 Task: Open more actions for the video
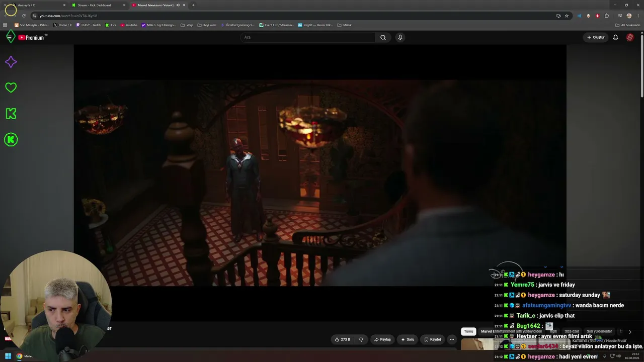[x=452, y=339]
